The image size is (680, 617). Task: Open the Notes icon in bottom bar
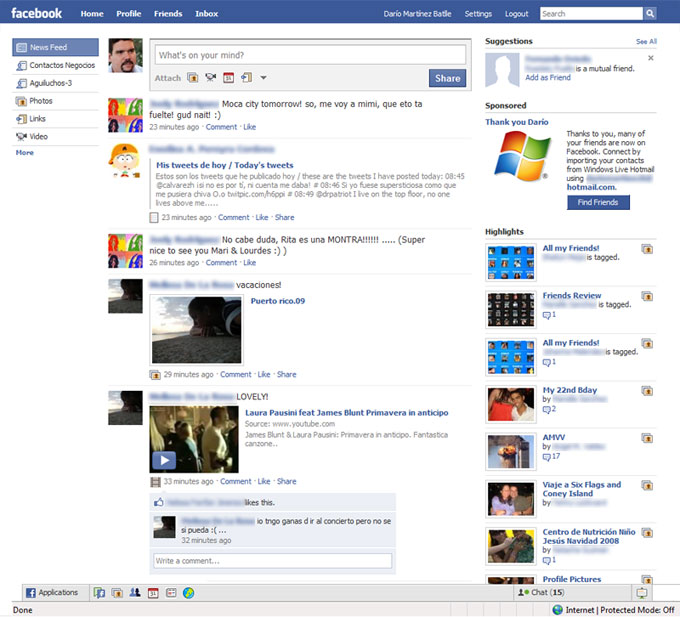tap(171, 593)
